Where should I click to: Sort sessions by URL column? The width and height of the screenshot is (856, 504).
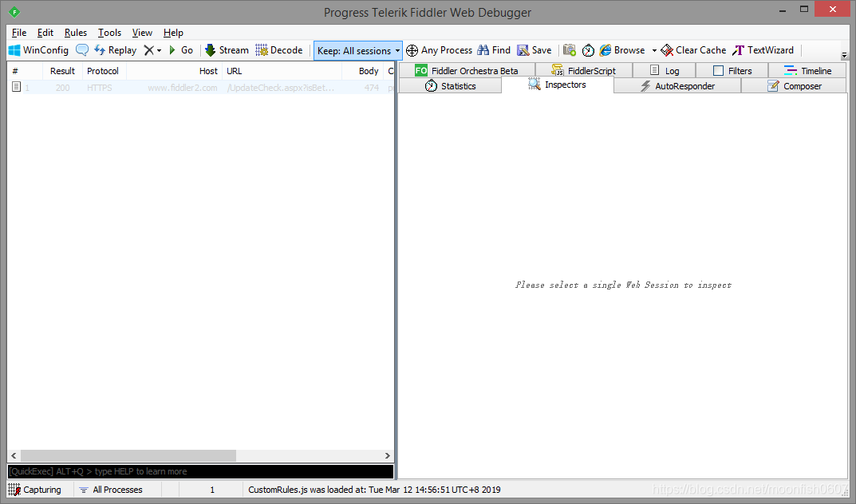coord(282,71)
